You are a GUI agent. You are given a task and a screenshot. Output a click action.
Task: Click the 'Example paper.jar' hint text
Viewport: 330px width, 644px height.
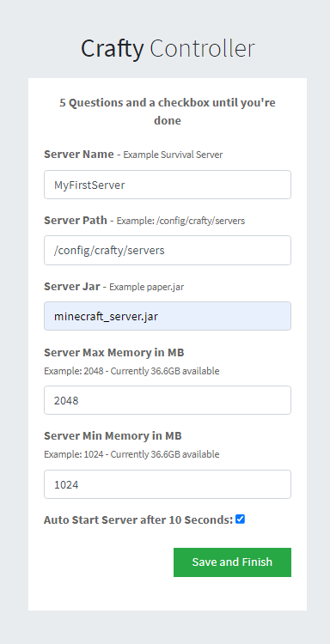point(146,287)
